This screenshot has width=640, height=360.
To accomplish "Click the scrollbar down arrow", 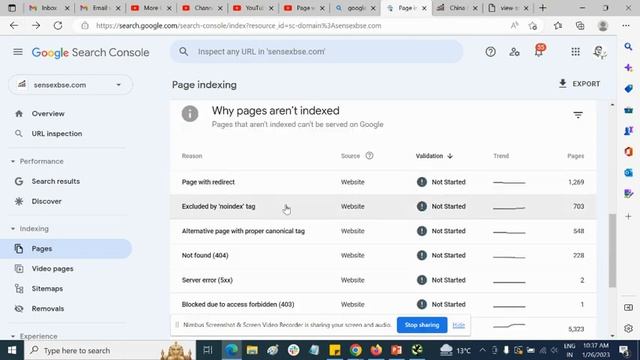I will pos(612,335).
